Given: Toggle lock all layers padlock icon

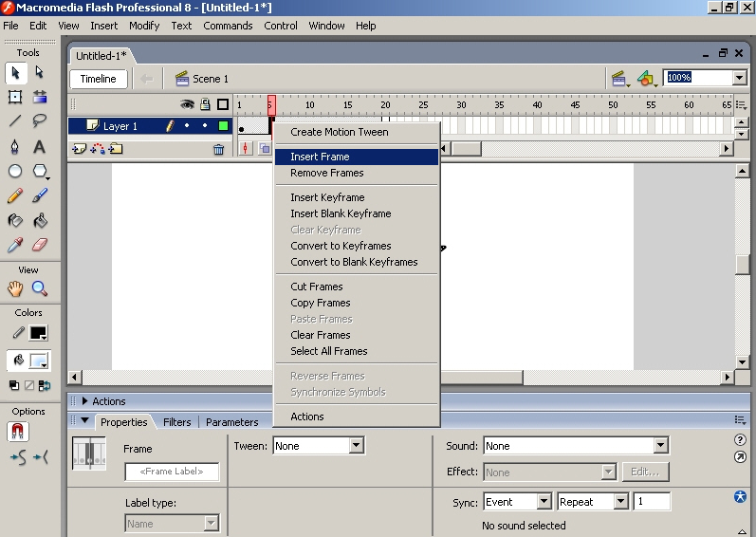Looking at the screenshot, I should coord(206,104).
